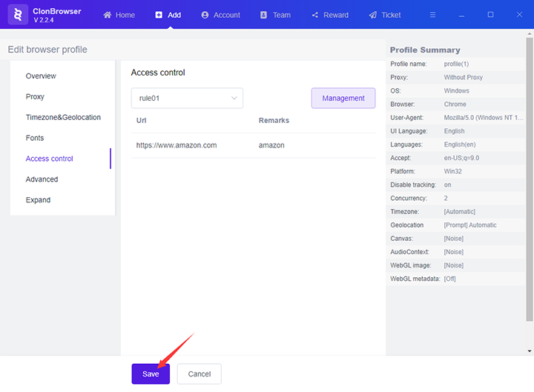Screen dimensions: 534x392
Task: Maximize the ClonBrowser window
Action: pos(490,14)
